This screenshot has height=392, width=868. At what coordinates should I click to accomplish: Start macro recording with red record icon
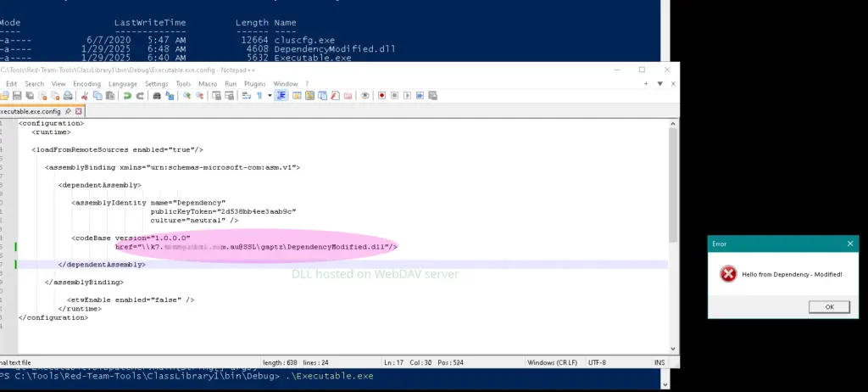point(382,96)
